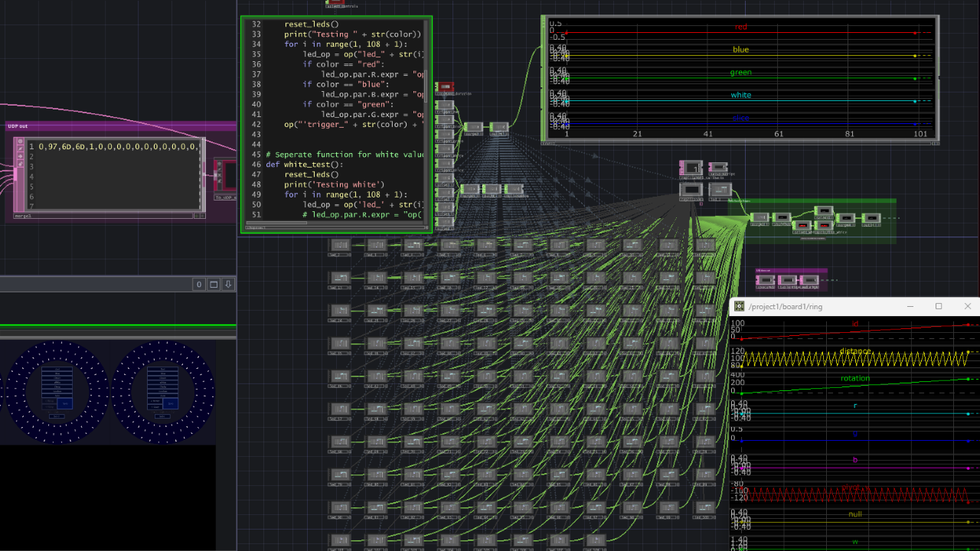Select merge node at green group start
Image resolution: width=980 pixels, height=551 pixels.
tap(759, 218)
